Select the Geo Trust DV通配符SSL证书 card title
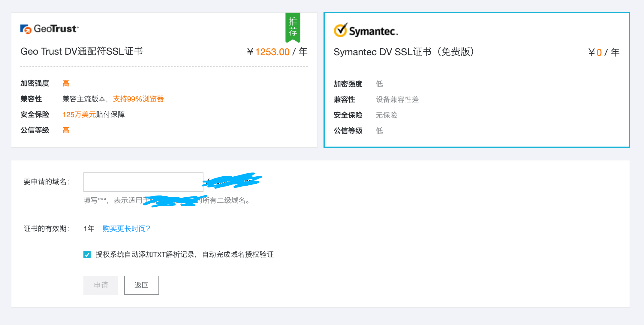This screenshot has width=644, height=325. coord(82,51)
